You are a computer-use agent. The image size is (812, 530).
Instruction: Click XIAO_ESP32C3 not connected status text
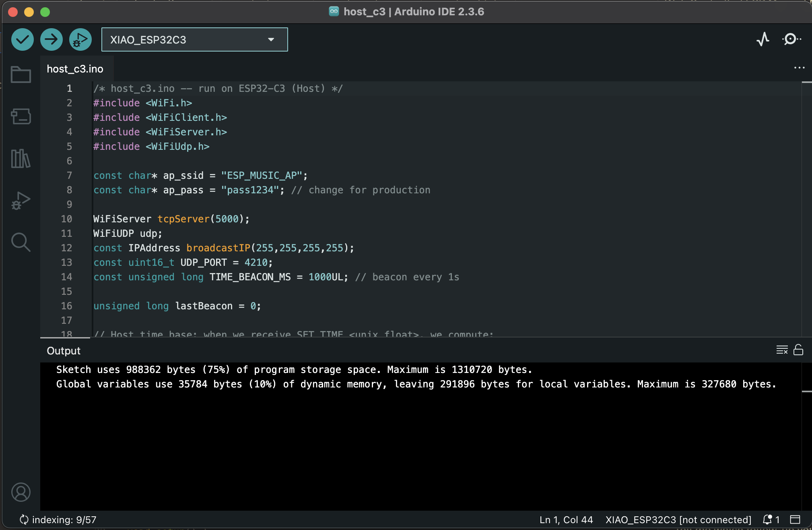pyautogui.click(x=678, y=520)
